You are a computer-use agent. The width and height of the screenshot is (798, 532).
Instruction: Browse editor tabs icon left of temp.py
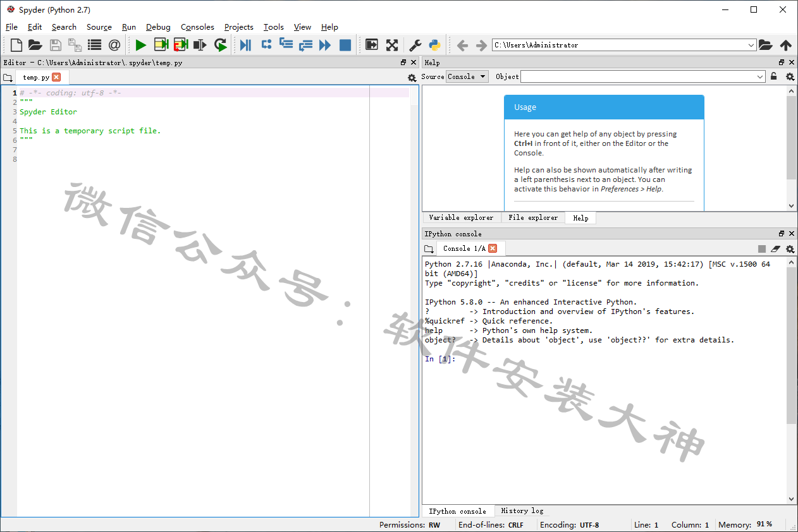(x=8, y=78)
